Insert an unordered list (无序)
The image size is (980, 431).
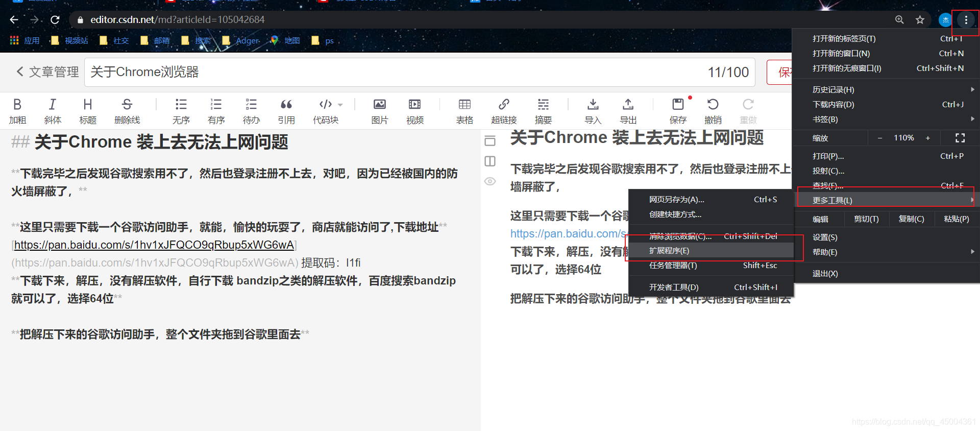181,111
